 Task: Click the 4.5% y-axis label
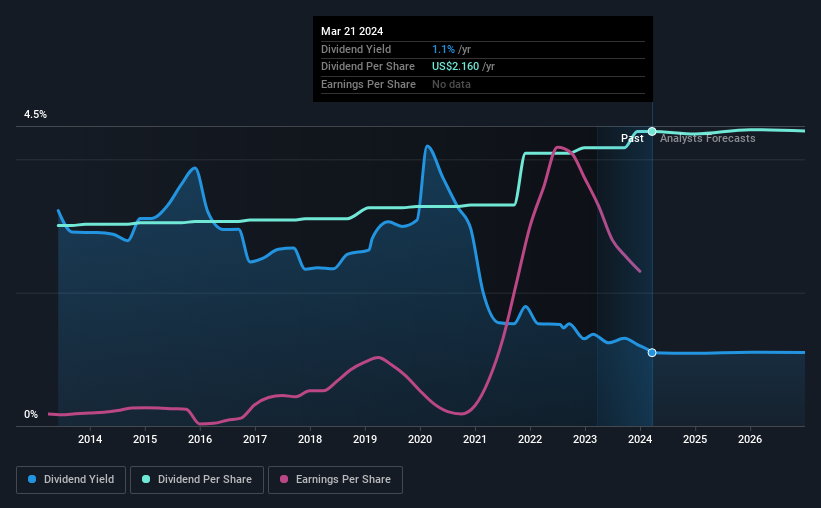pyautogui.click(x=35, y=114)
